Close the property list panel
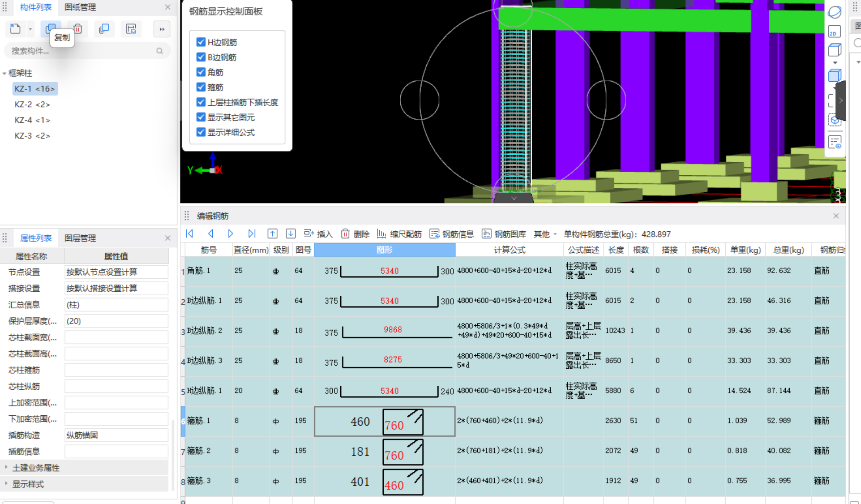 168,238
